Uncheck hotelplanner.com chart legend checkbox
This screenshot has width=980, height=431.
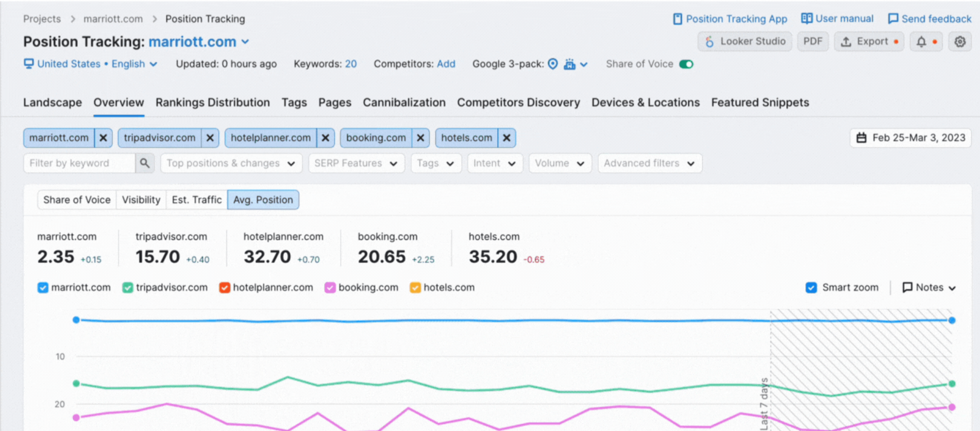[224, 288]
